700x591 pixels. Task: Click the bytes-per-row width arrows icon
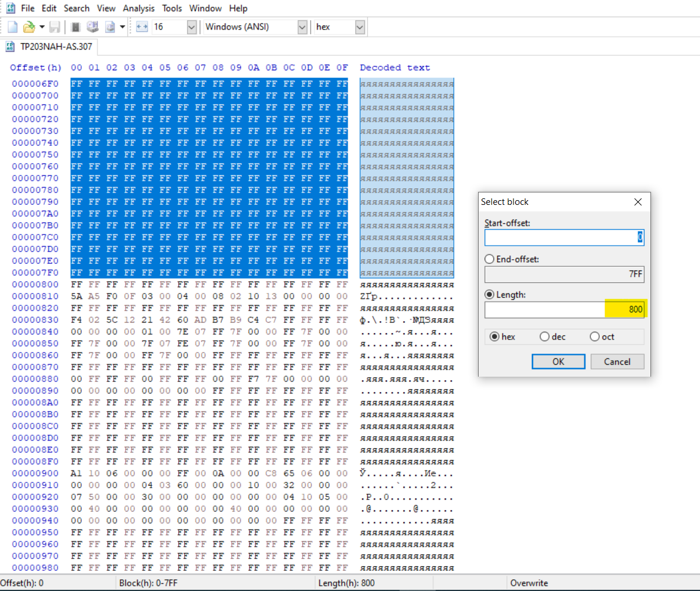coord(142,27)
